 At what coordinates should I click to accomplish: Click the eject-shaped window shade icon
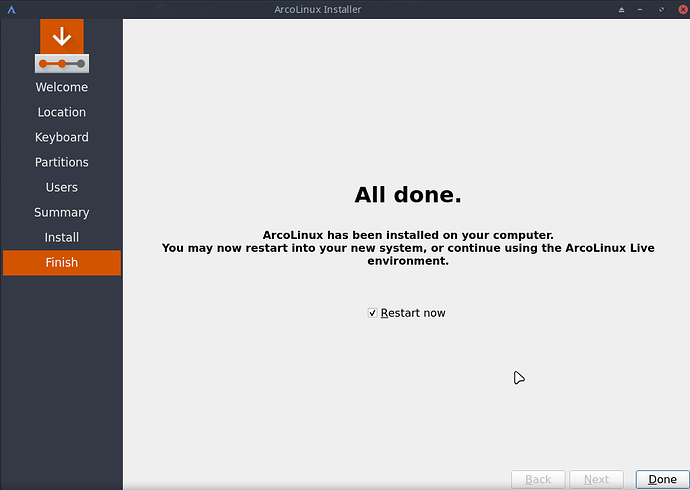tap(621, 10)
